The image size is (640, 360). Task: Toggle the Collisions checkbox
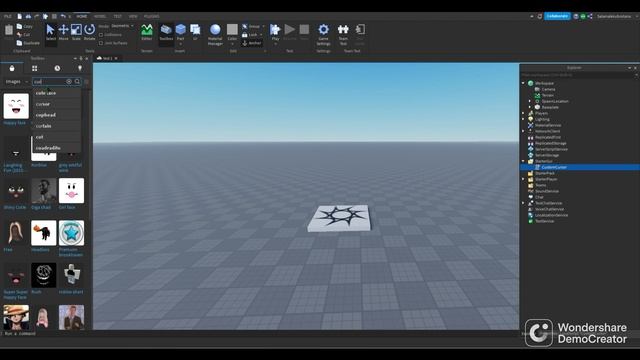[x=101, y=35]
